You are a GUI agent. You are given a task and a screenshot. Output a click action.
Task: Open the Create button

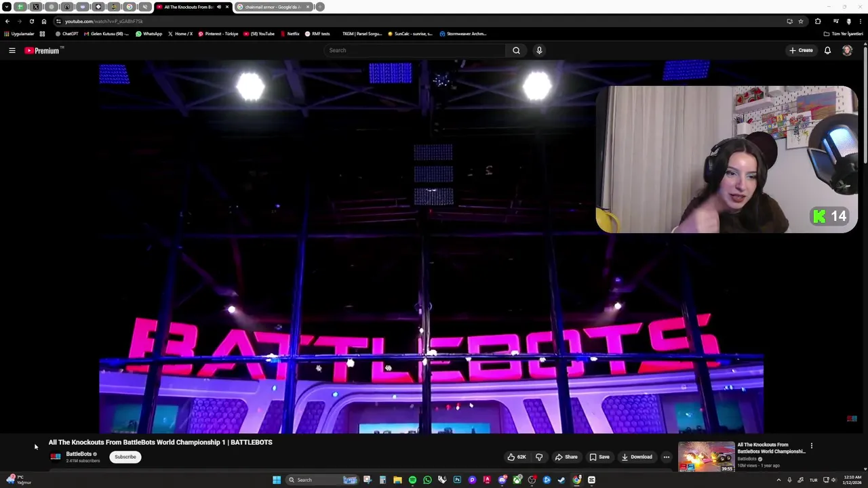[x=801, y=50]
